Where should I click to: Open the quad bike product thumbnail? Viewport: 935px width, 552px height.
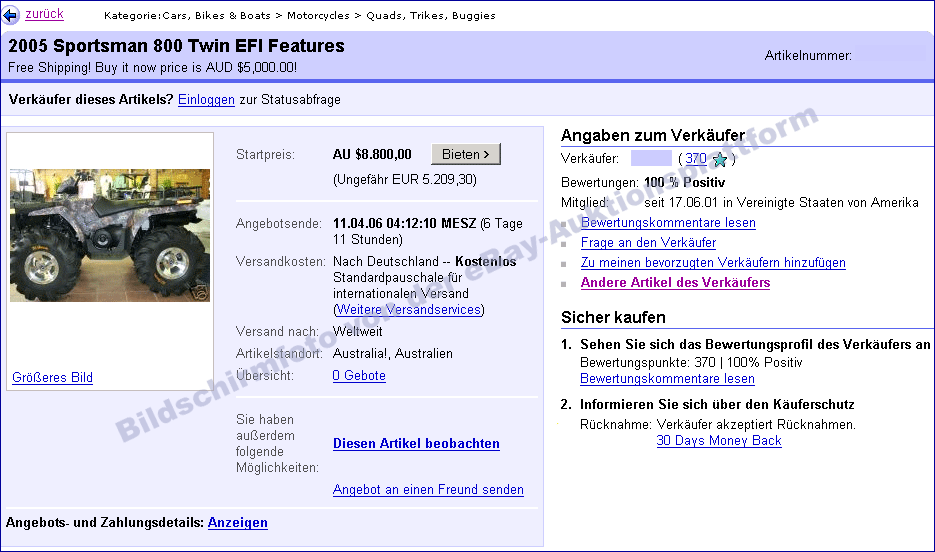[x=110, y=235]
